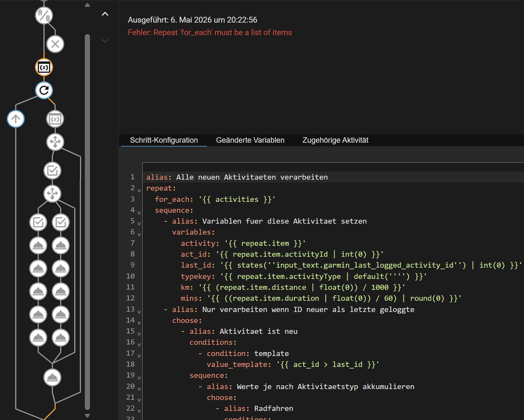Image resolution: width=524 pixels, height=420 pixels.
Task: Select third service-call bell node in left column
Action: click(38, 291)
